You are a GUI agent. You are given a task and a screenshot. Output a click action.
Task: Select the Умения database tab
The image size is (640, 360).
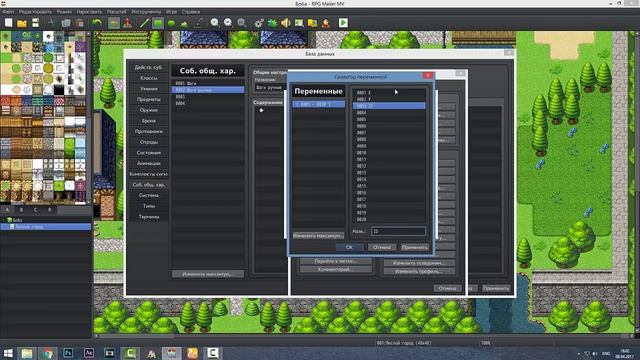click(149, 89)
